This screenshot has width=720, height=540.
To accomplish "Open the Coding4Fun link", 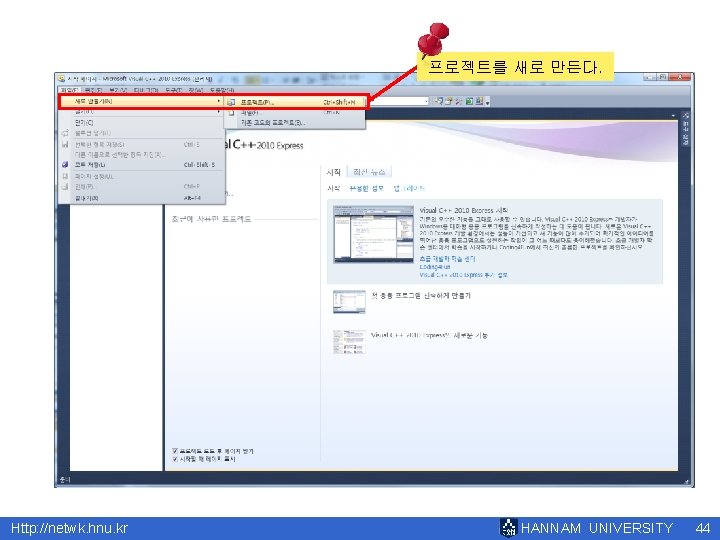I will click(x=435, y=267).
